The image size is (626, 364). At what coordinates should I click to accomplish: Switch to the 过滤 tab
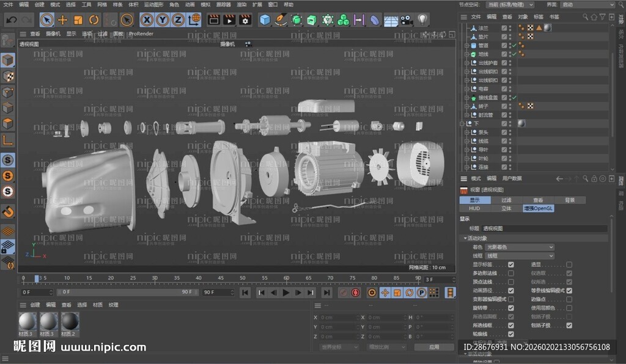pos(506,200)
